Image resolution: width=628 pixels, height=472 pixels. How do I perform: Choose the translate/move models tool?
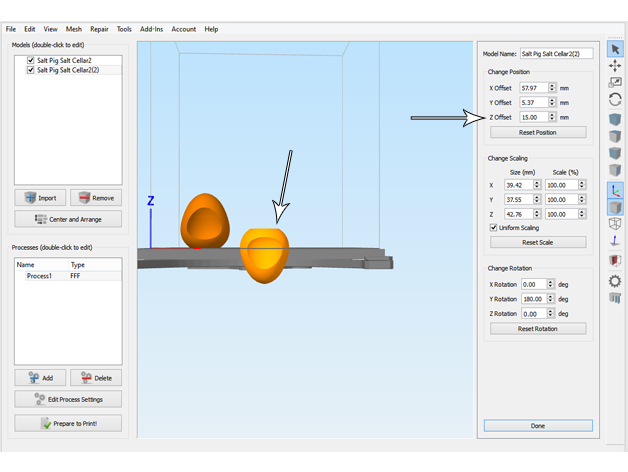click(615, 66)
